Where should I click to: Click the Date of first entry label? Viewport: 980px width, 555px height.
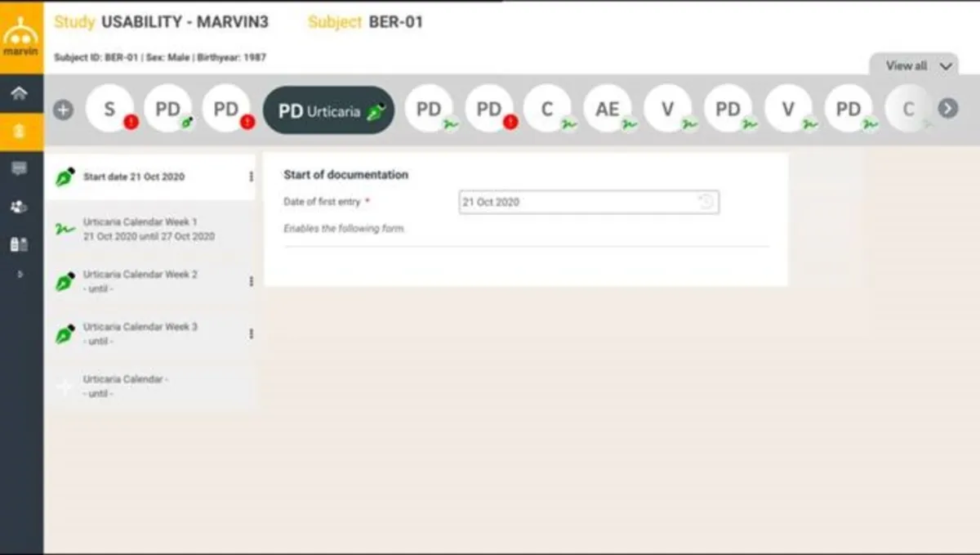tap(327, 201)
